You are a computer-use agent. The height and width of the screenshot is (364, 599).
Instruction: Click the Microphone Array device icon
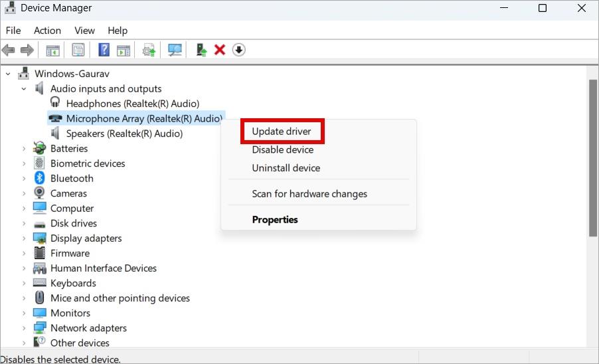coord(55,118)
